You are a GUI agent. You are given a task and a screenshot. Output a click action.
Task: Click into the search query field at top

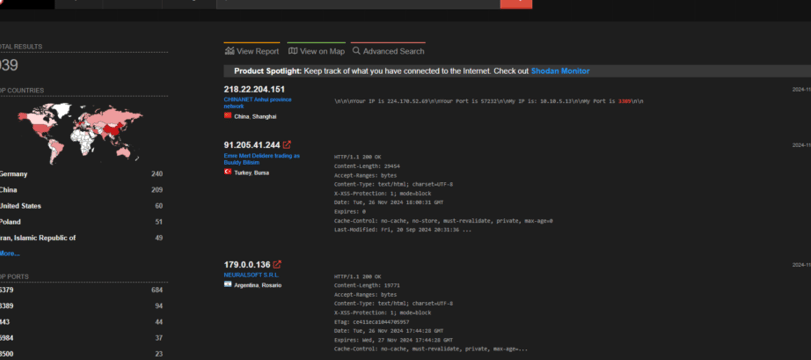click(358, 4)
